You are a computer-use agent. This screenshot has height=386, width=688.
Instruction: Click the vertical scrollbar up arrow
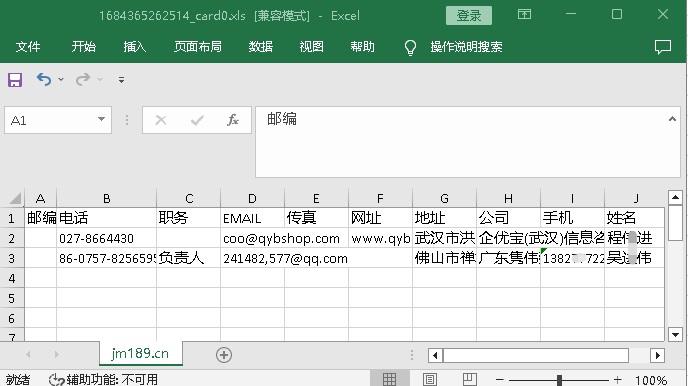675,197
